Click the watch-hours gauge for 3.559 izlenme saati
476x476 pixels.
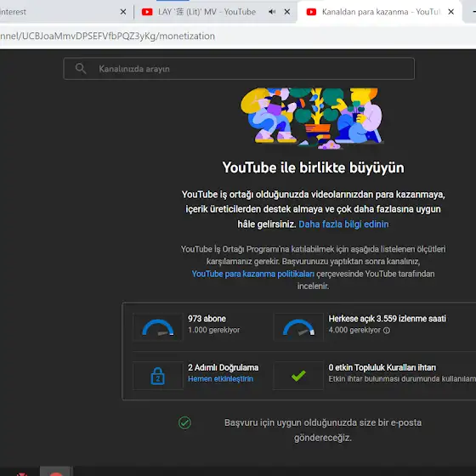click(x=298, y=327)
